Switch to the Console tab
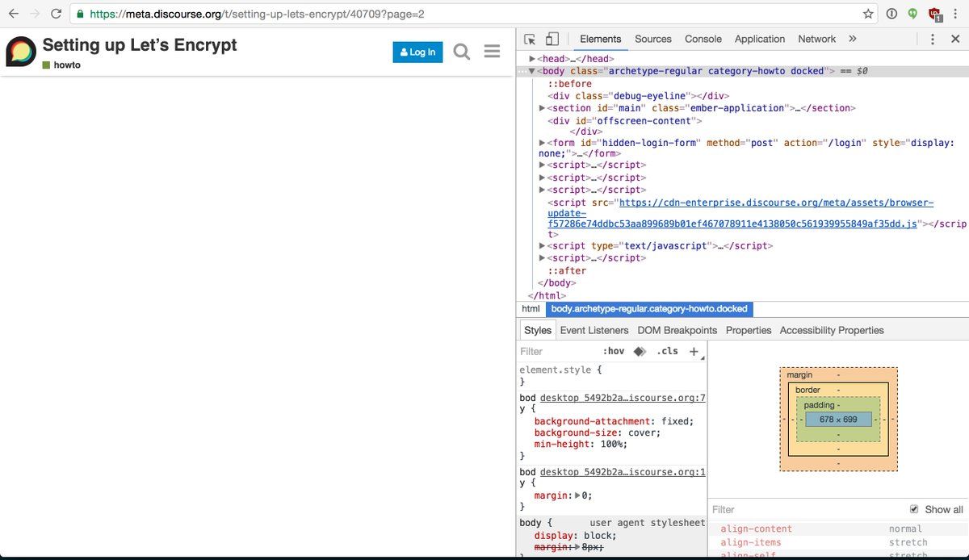The width and height of the screenshot is (969, 560). tap(703, 39)
